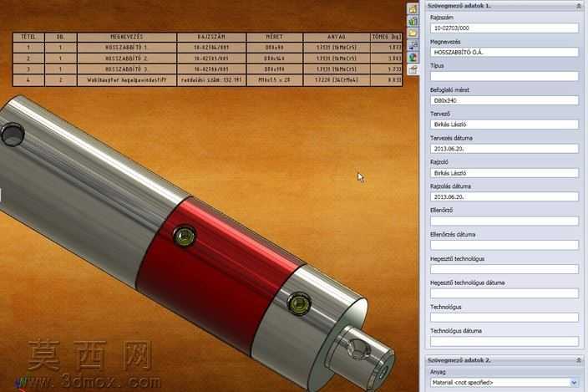This screenshot has width=588, height=392.
Task: Click the MÉRET column header in the table
Action: (x=275, y=37)
